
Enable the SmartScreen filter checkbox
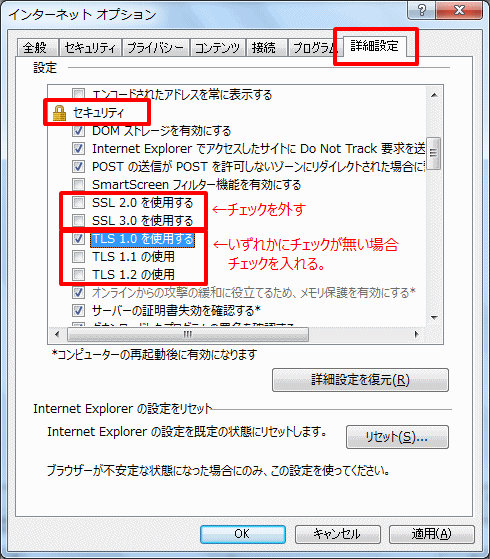78,185
